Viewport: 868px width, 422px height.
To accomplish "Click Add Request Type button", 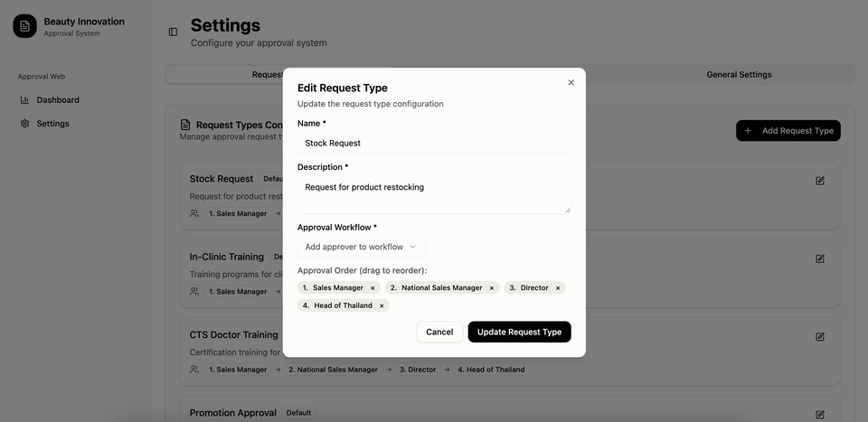I will pos(788,131).
